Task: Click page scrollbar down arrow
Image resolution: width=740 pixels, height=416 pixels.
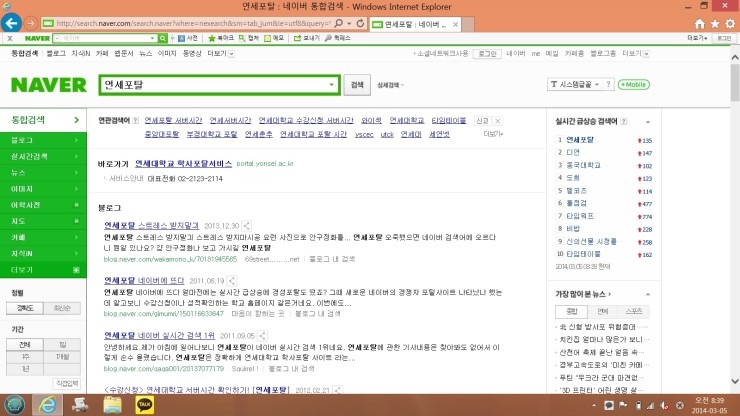Action: coord(734,382)
